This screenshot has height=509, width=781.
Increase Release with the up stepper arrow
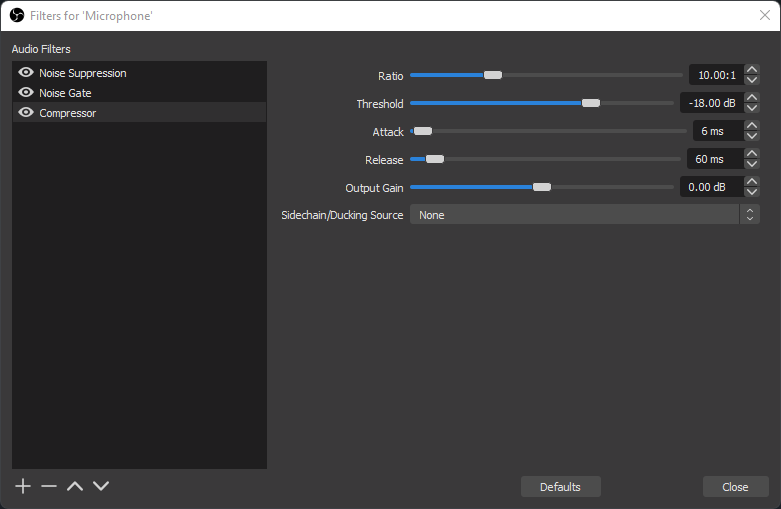point(752,153)
